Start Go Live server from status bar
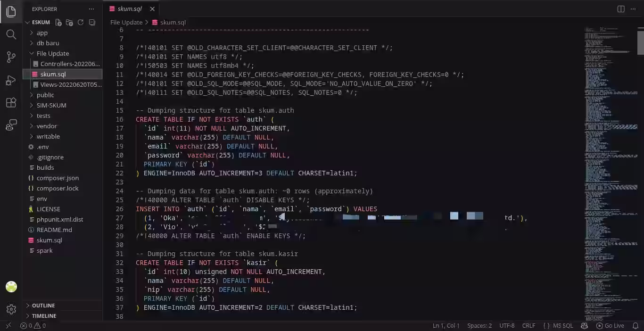 click(610, 325)
